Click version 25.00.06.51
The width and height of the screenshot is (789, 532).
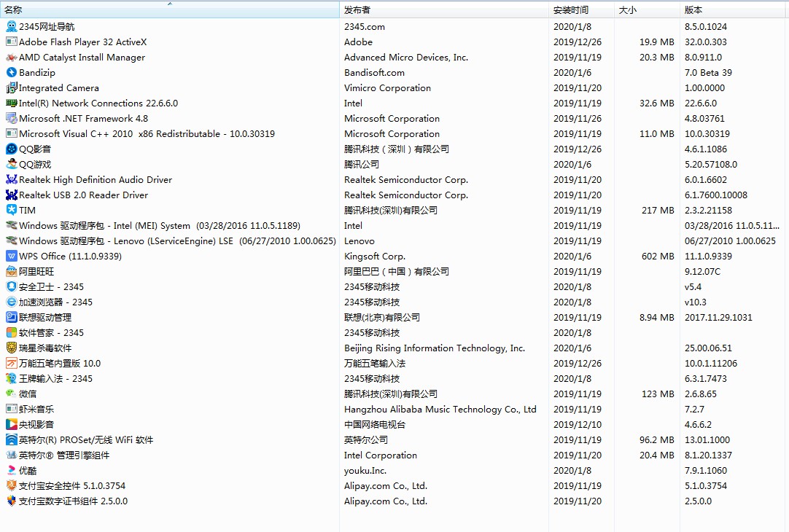[x=708, y=348]
